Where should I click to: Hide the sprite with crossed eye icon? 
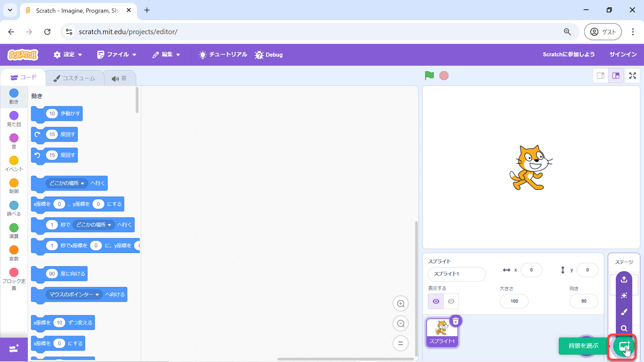click(451, 301)
